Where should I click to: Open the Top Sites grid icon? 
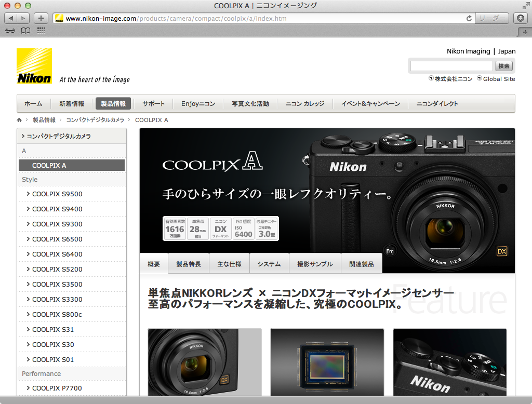41,31
